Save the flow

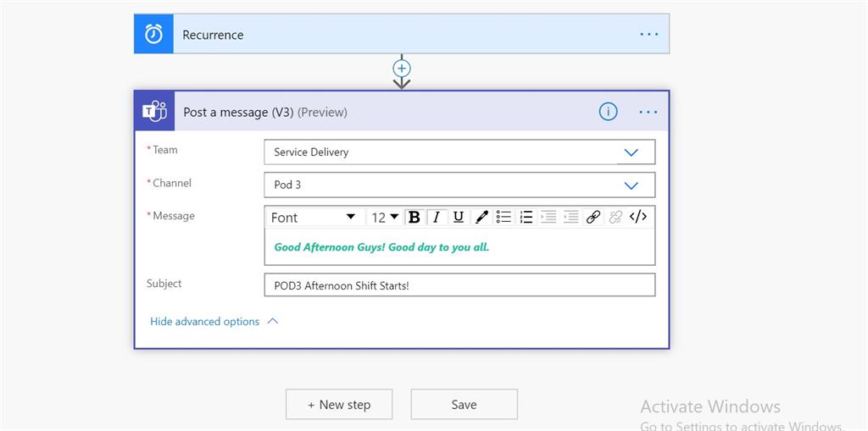click(x=464, y=405)
